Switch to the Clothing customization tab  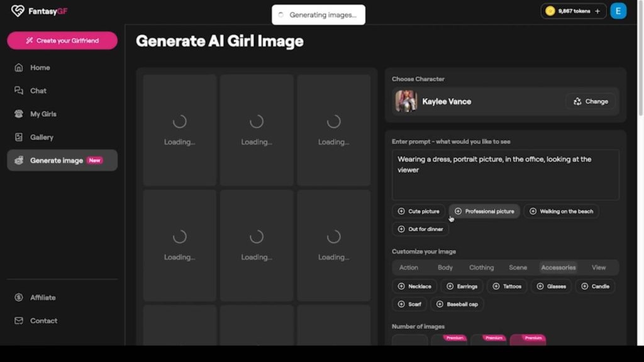point(481,268)
